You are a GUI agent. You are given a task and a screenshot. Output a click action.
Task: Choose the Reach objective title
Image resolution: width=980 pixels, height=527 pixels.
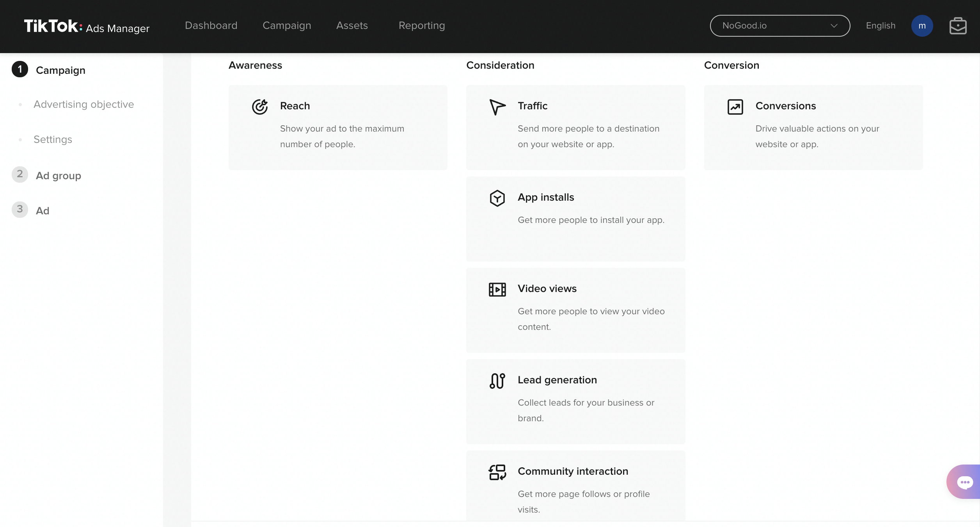point(295,106)
